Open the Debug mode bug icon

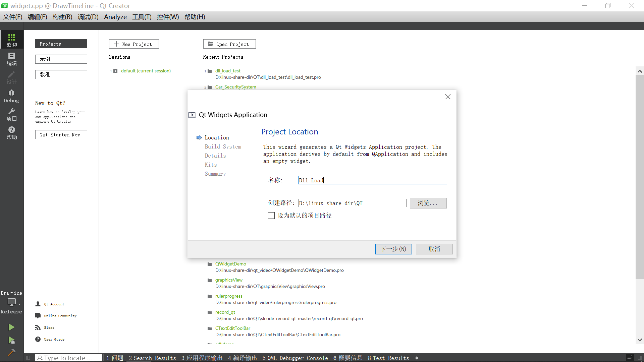tap(12, 96)
